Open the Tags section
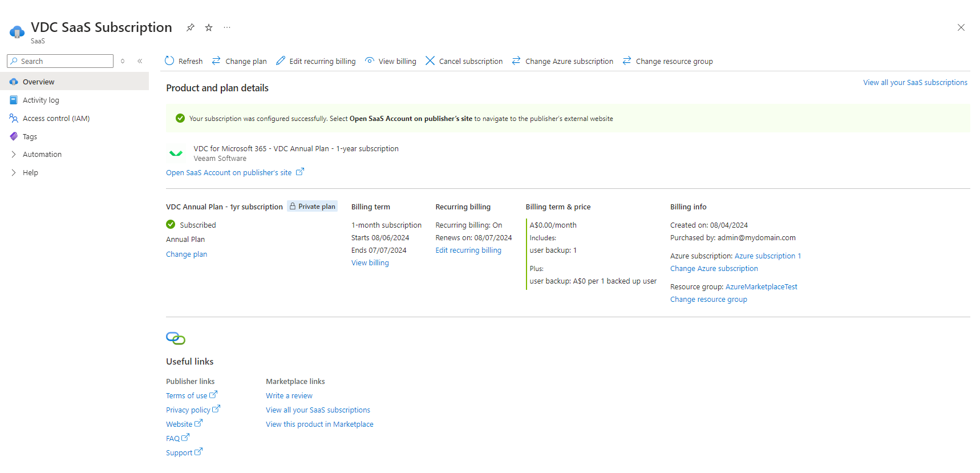Image resolution: width=980 pixels, height=473 pixels. click(x=74, y=136)
